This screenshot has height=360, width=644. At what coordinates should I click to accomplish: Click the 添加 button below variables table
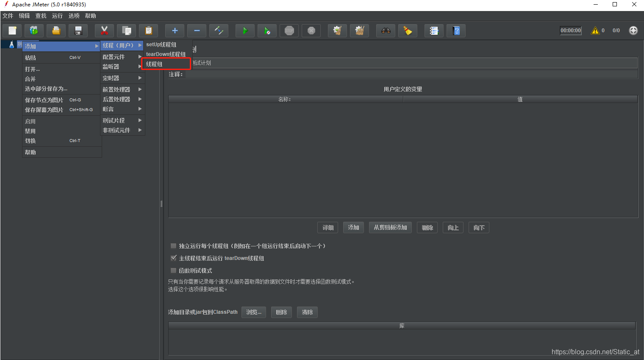(353, 228)
